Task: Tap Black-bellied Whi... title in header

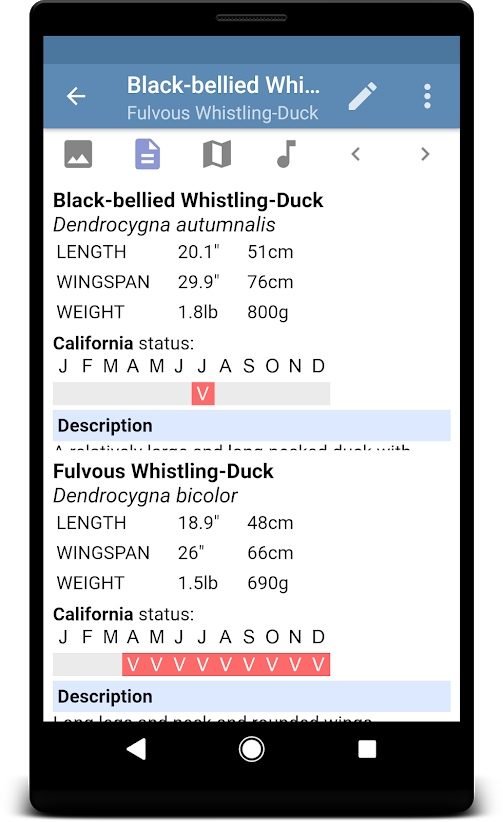Action: (223, 85)
